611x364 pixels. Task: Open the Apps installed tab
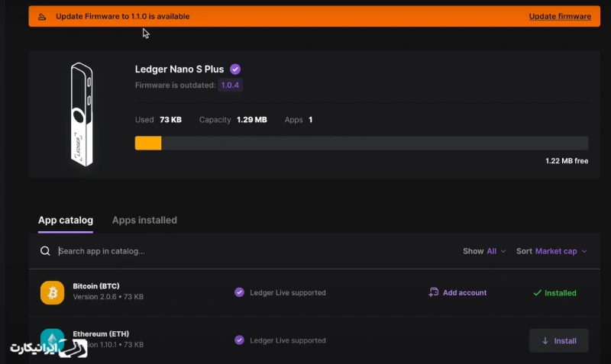point(144,221)
